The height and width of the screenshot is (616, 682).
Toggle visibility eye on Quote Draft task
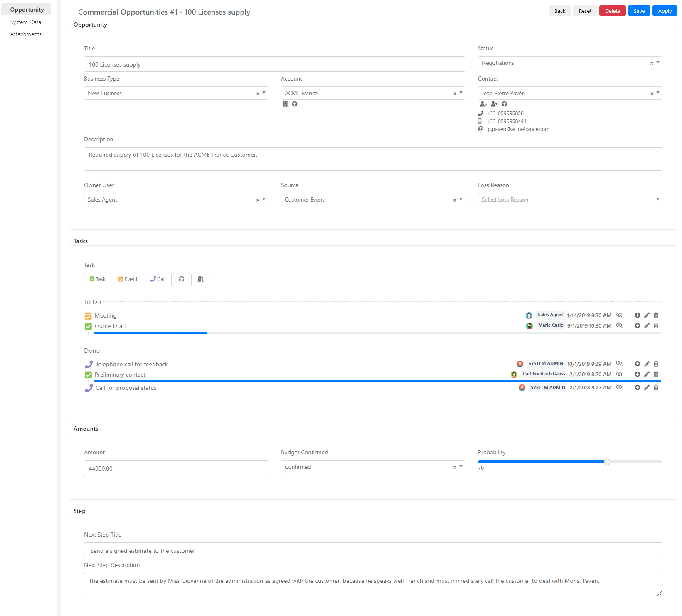tap(619, 325)
